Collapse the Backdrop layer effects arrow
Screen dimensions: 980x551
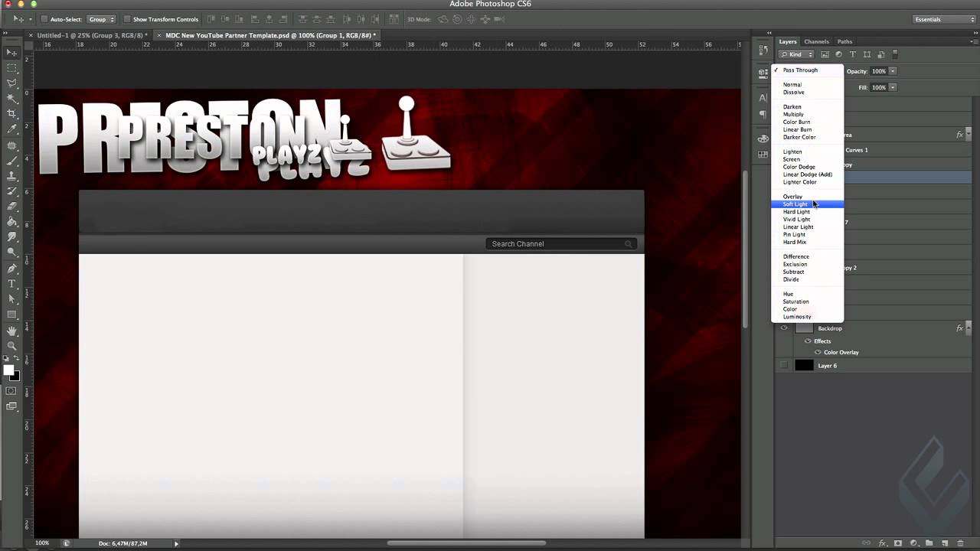point(969,328)
